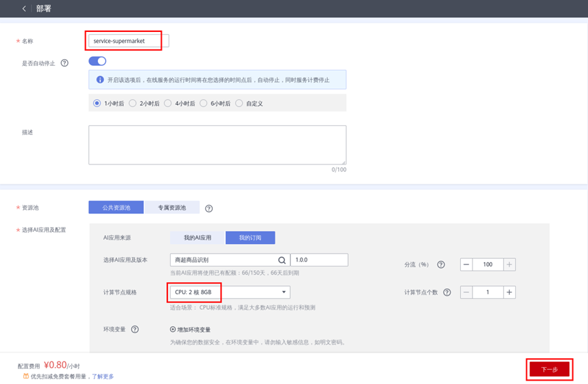
Task: Click the ¥0.80 configuration fee
Action: click(x=55, y=365)
